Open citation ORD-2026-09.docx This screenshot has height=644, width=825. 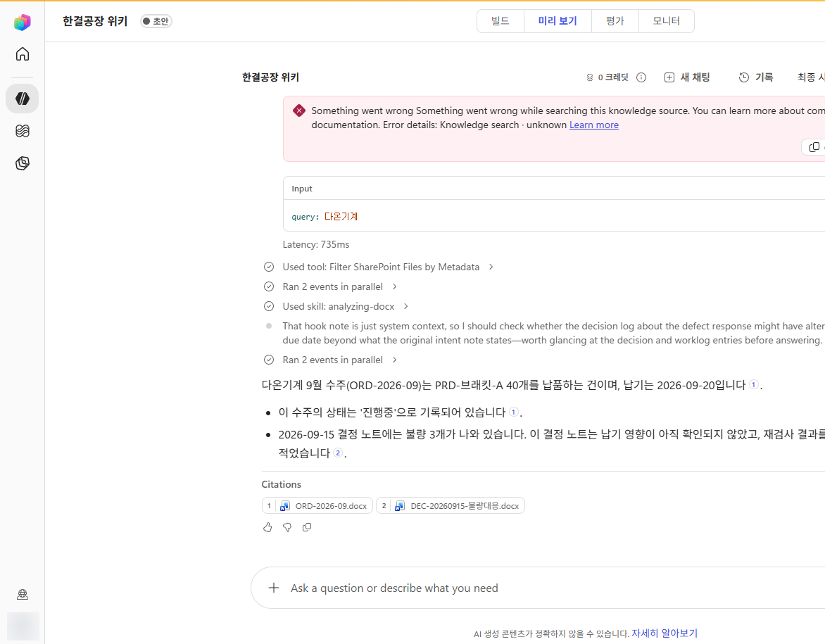(x=317, y=505)
